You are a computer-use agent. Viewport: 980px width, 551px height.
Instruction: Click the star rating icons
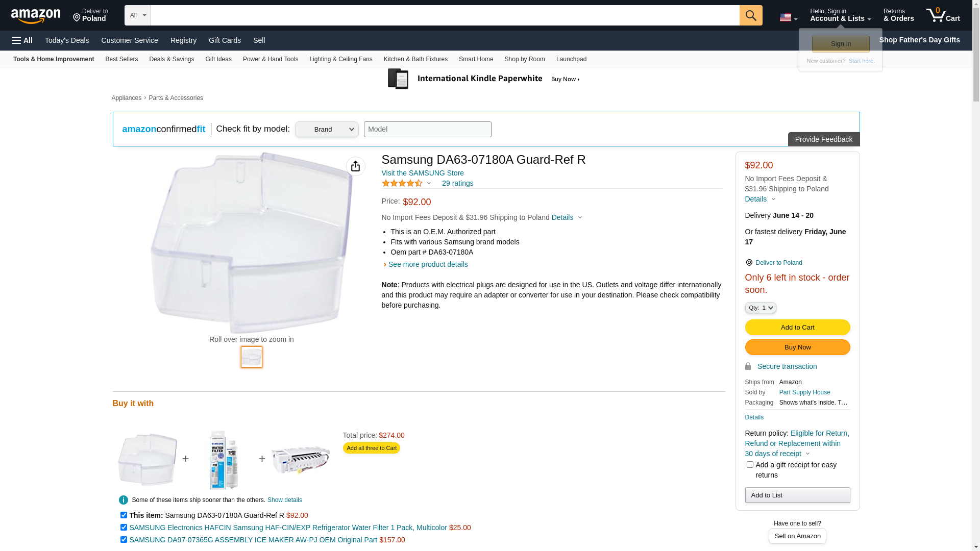tap(402, 183)
